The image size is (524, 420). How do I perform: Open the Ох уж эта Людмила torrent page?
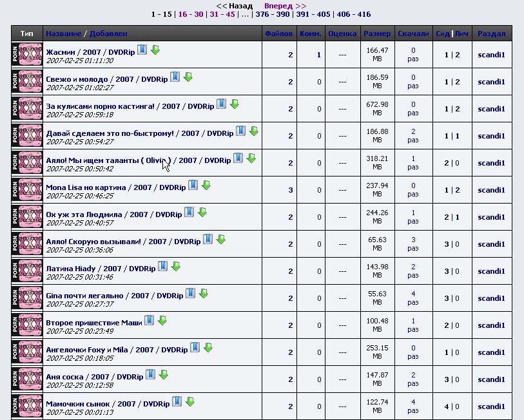114,215
